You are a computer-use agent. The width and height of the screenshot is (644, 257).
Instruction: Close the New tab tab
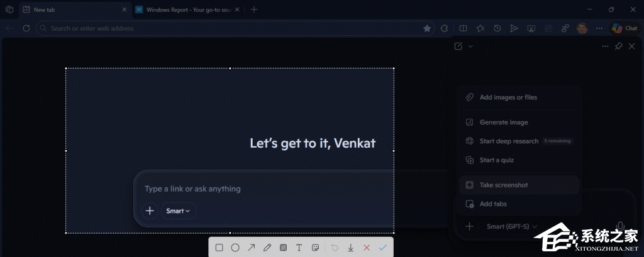pyautogui.click(x=125, y=9)
